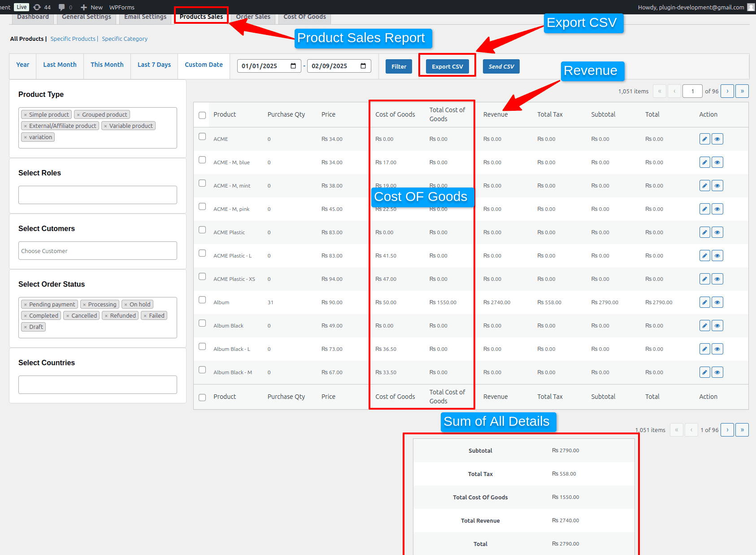The height and width of the screenshot is (555, 756).
Task: Remove the Grouped product tag
Action: pyautogui.click(x=78, y=115)
